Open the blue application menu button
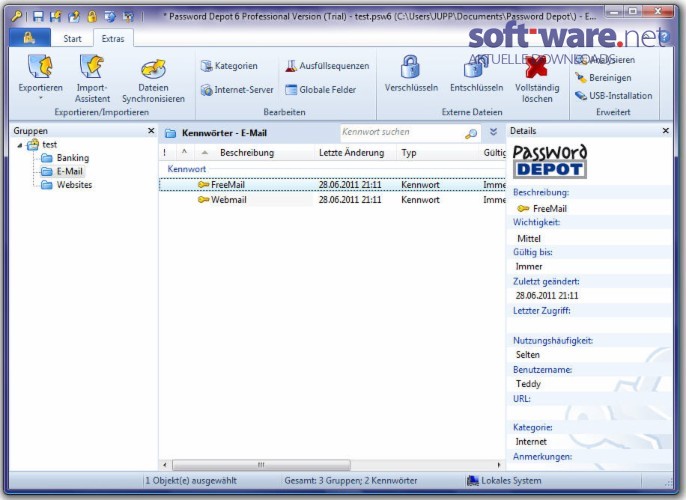 point(29,38)
